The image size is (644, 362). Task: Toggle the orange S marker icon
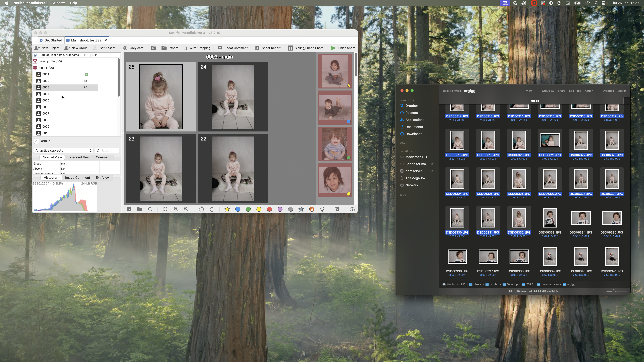coord(312,209)
